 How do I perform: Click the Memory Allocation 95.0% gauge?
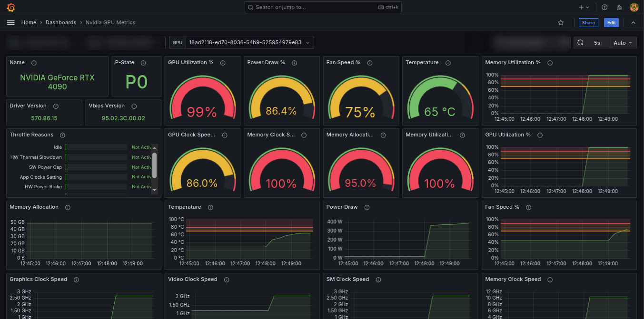(x=360, y=170)
